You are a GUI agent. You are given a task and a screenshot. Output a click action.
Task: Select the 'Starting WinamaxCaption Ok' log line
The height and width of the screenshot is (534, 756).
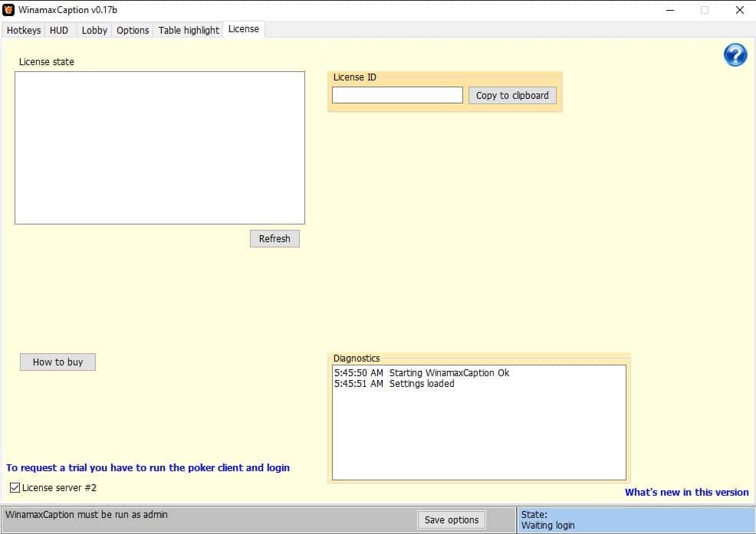pos(422,372)
